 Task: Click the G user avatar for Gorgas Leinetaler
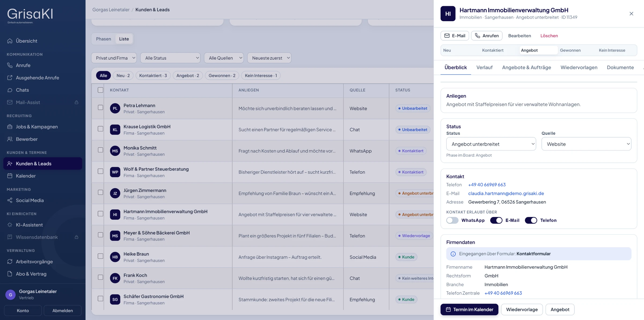pos(10,294)
